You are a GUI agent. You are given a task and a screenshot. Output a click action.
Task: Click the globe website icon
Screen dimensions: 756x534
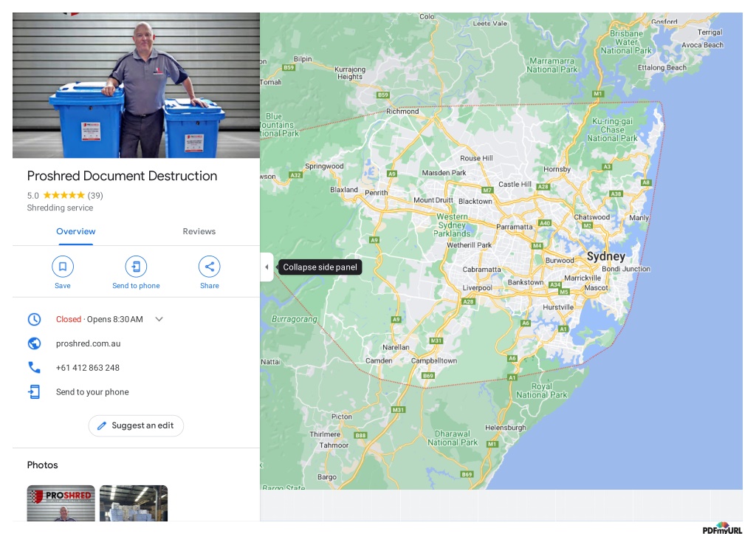coord(34,343)
